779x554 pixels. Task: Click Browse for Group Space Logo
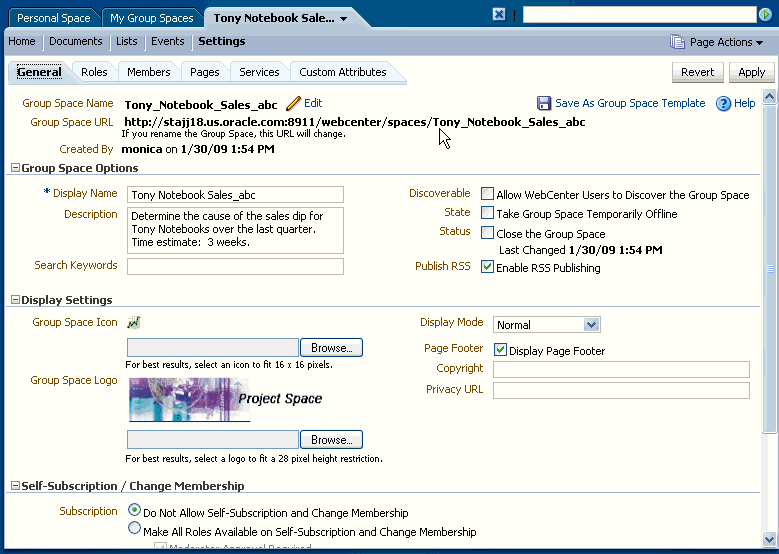coord(331,440)
